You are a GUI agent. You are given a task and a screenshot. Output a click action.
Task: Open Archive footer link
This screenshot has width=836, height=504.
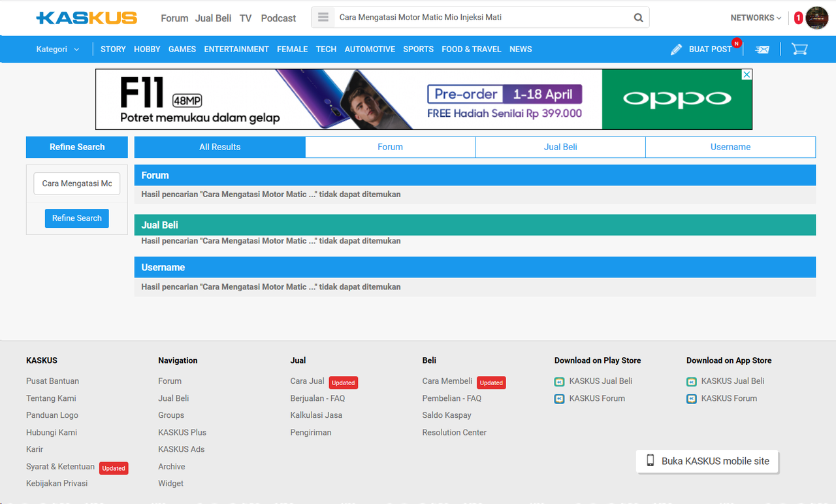[171, 467]
